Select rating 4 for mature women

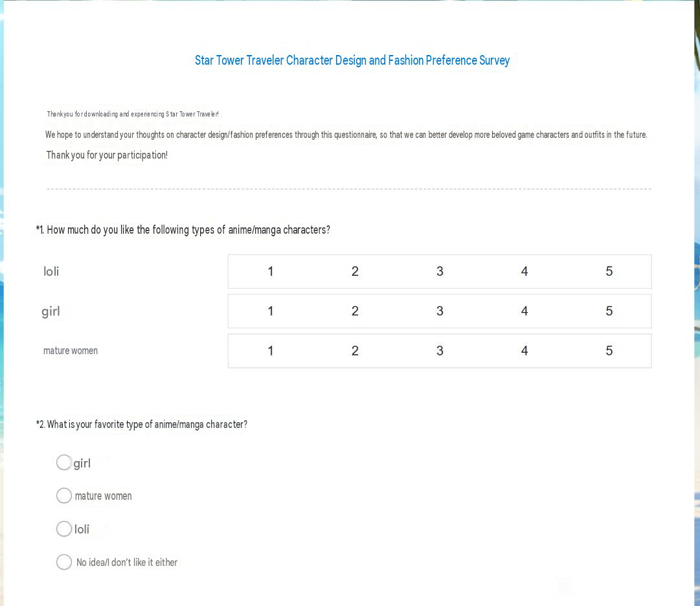(525, 351)
